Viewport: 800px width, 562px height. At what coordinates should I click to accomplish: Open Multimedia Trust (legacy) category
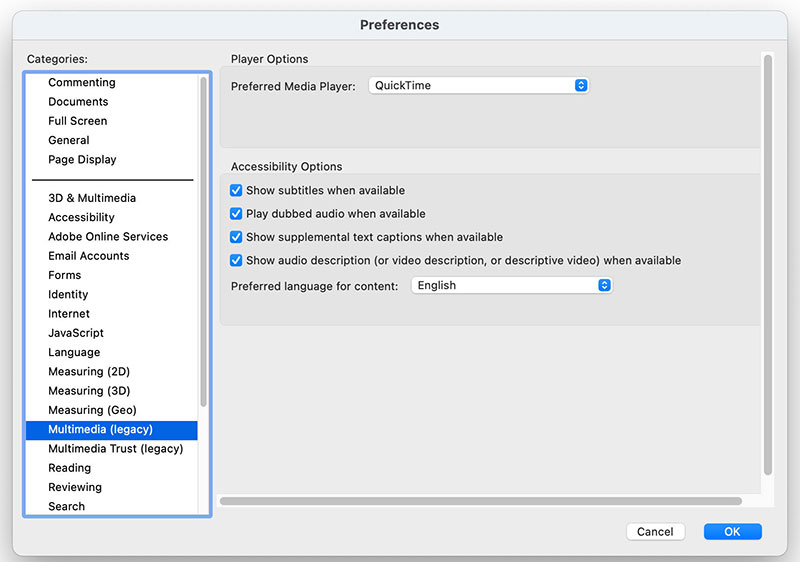point(116,449)
